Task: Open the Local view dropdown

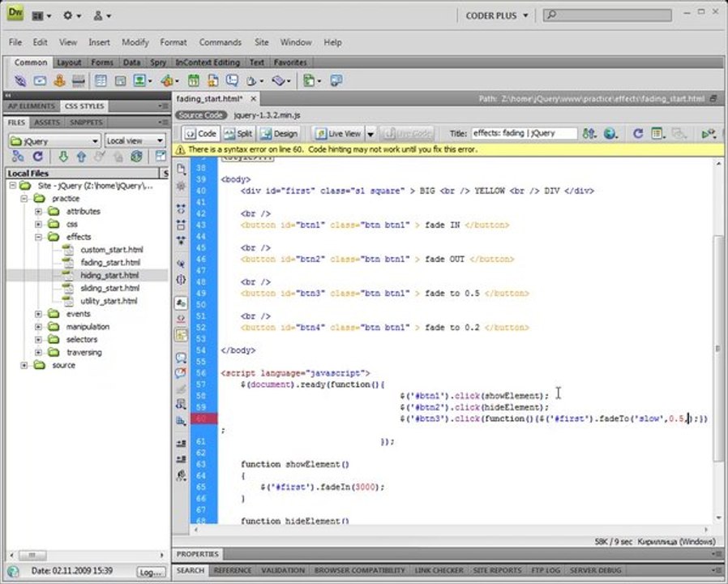Action: (x=135, y=141)
